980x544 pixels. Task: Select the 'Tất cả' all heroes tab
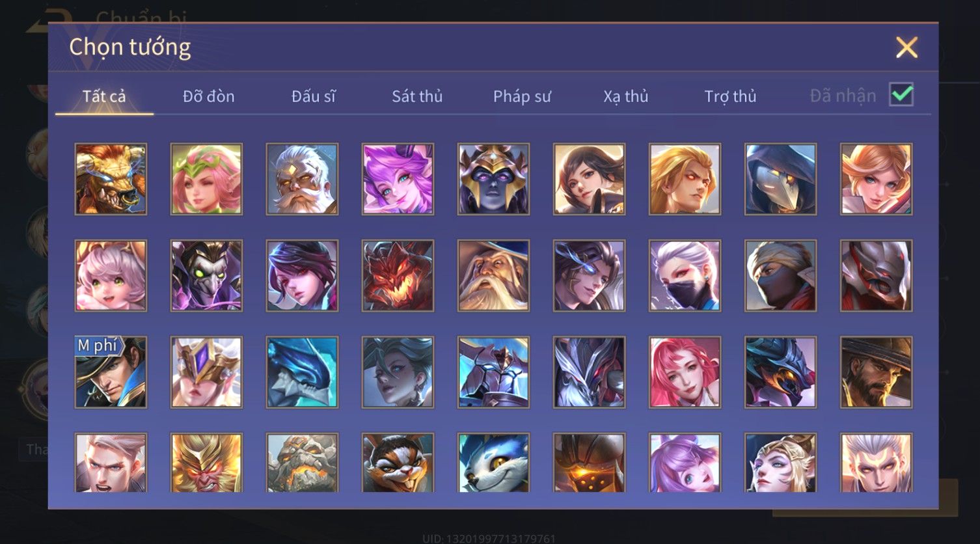(104, 96)
